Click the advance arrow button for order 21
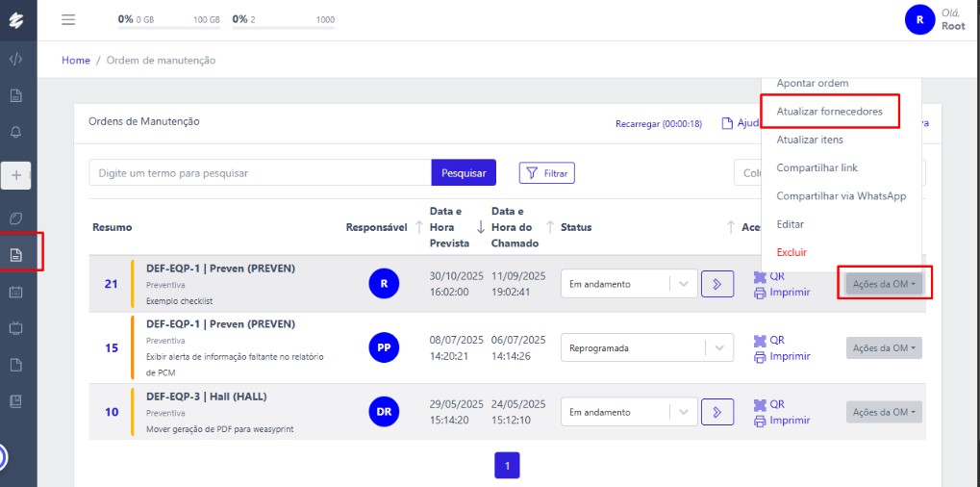Image resolution: width=980 pixels, height=487 pixels. [x=716, y=284]
